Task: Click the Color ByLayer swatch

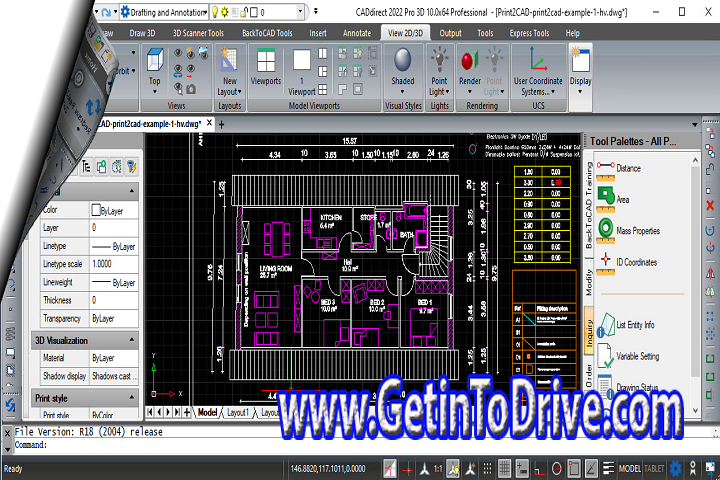Action: 96,210
